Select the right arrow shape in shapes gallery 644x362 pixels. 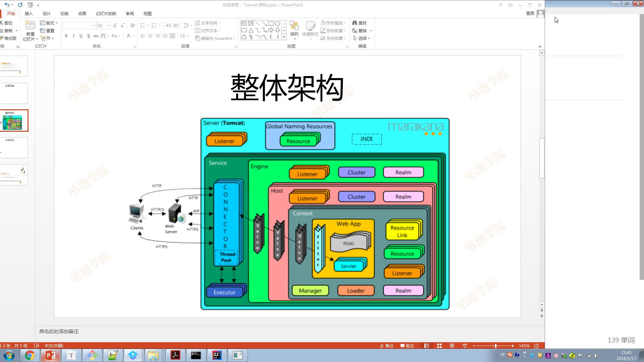[x=271, y=30]
